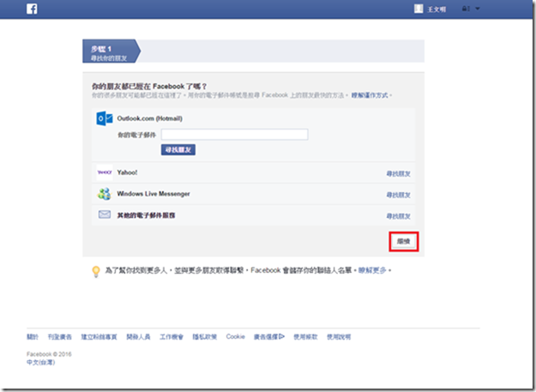
Task: Select the Yahoo! service row label
Action: (127, 172)
